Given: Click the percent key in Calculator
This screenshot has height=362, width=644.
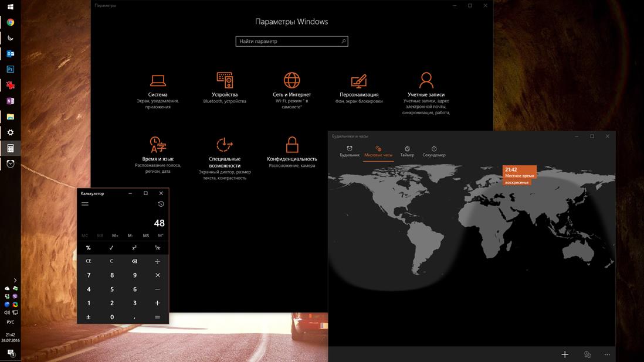Looking at the screenshot, I should coord(89,248).
